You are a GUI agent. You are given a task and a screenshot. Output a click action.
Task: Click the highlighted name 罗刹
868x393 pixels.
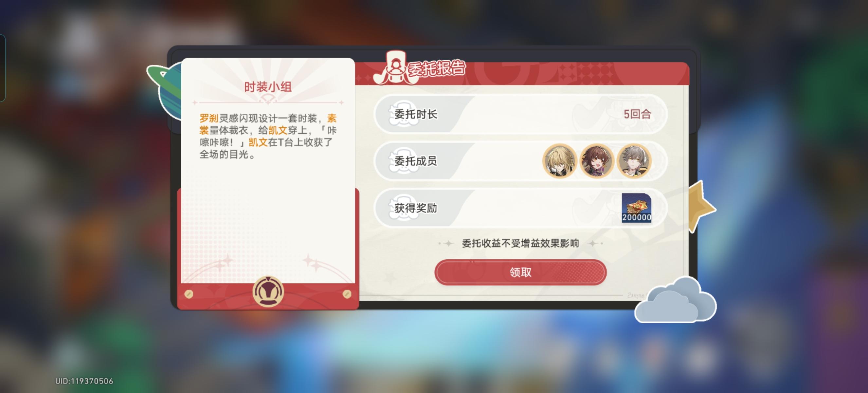click(209, 118)
